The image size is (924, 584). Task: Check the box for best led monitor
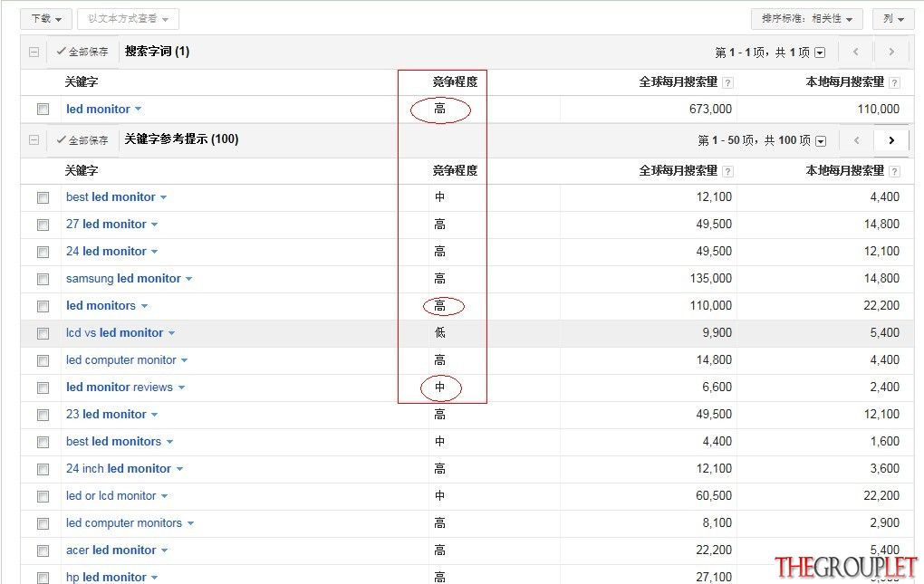point(43,197)
